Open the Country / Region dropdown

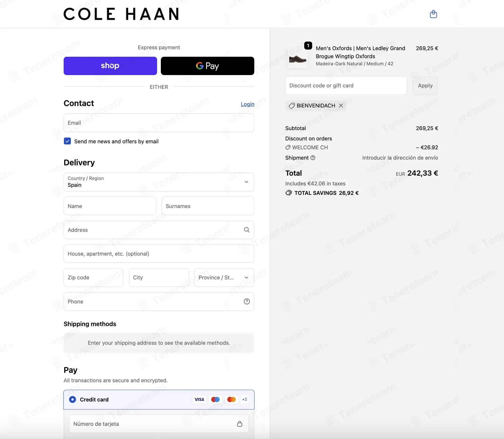pyautogui.click(x=159, y=182)
